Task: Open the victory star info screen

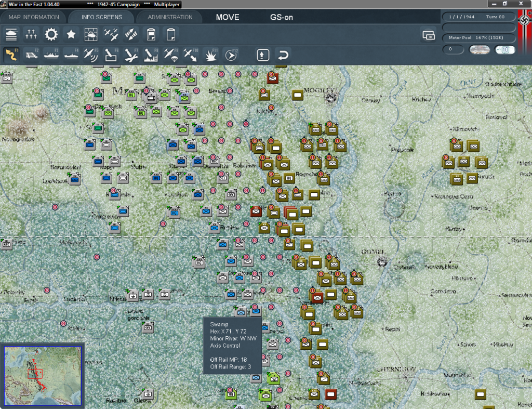Action: [71, 34]
